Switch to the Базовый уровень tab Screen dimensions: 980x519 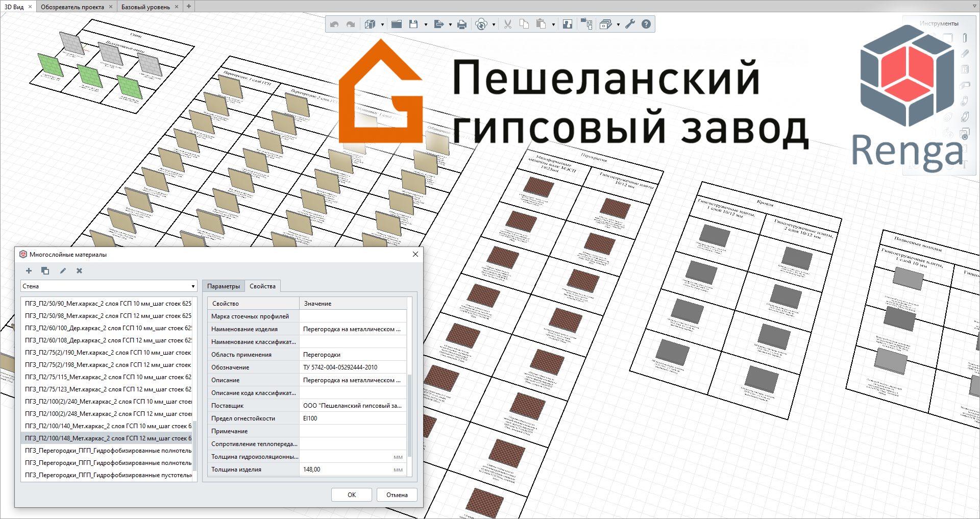145,7
